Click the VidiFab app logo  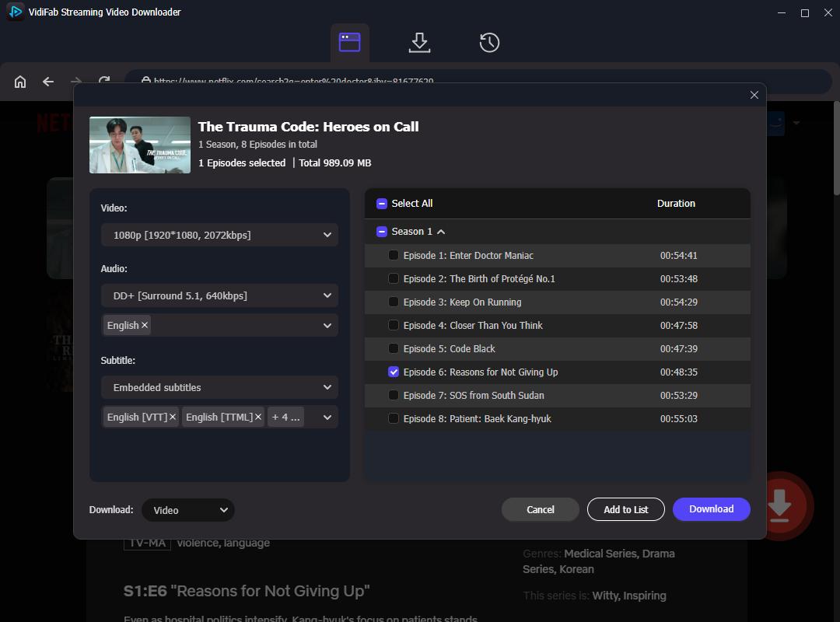pyautogui.click(x=16, y=11)
